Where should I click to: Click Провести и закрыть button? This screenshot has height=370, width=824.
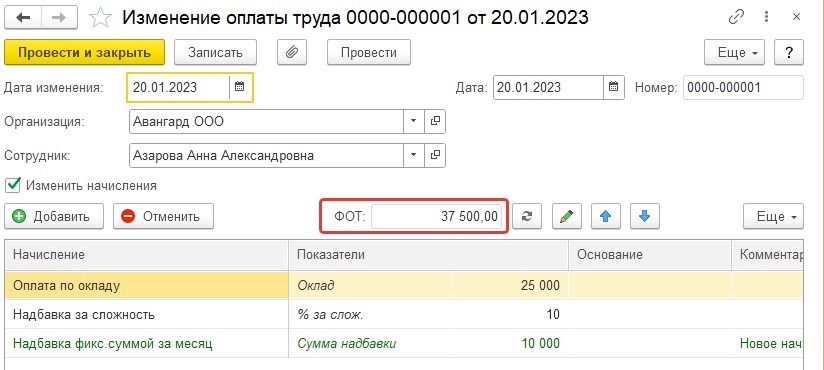point(85,53)
